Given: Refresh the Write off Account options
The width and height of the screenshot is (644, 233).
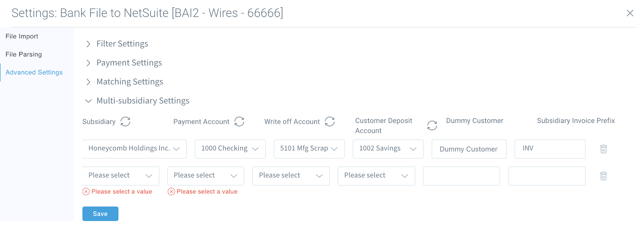Looking at the screenshot, I should (x=330, y=121).
